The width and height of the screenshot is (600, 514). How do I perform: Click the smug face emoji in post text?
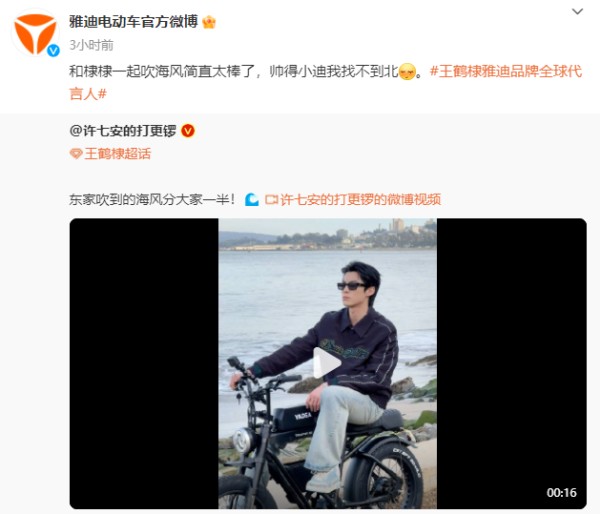407,71
